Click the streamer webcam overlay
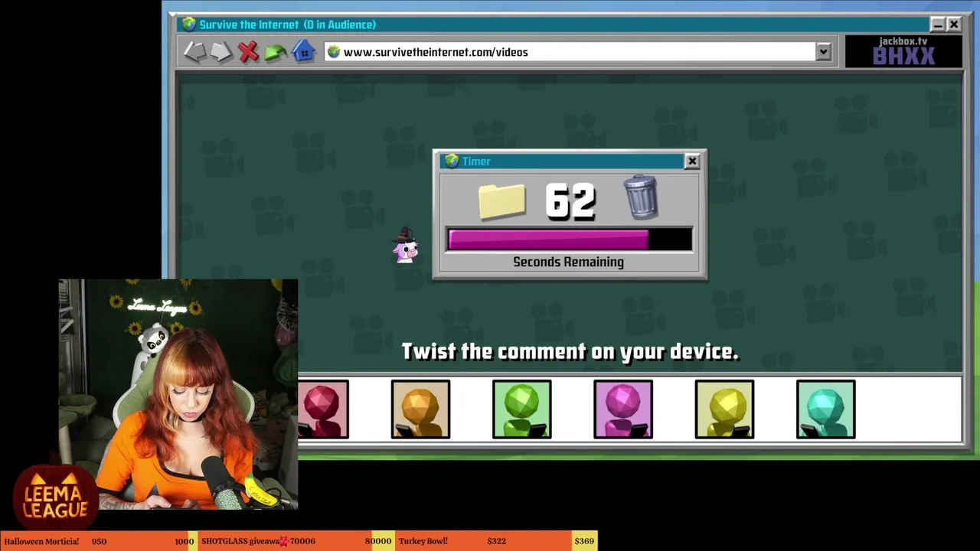Viewport: 980px width, 551px height. 178,394
